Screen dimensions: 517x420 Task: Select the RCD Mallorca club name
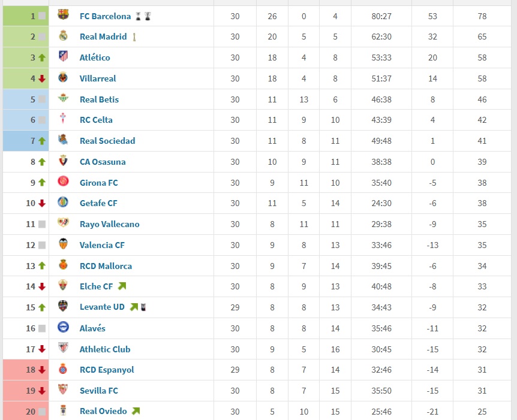[x=106, y=266]
